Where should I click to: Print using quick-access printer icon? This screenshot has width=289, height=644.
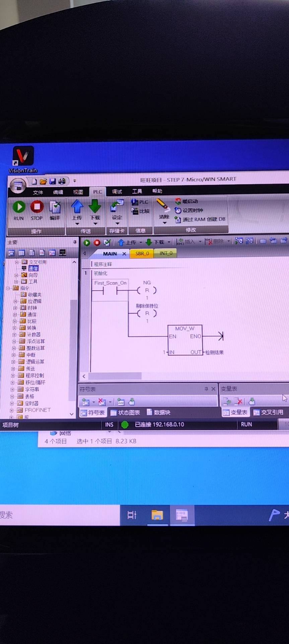click(62, 181)
